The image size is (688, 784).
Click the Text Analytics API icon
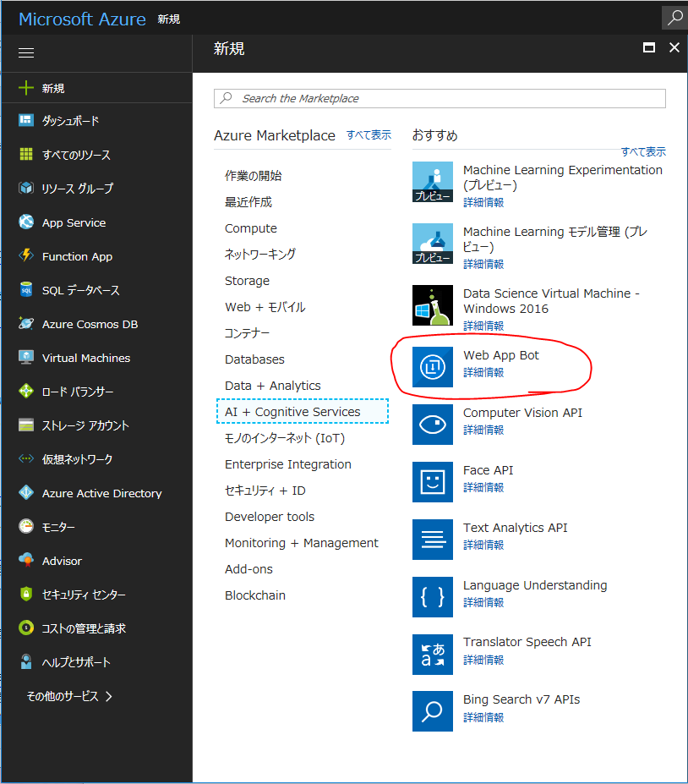[x=433, y=540]
